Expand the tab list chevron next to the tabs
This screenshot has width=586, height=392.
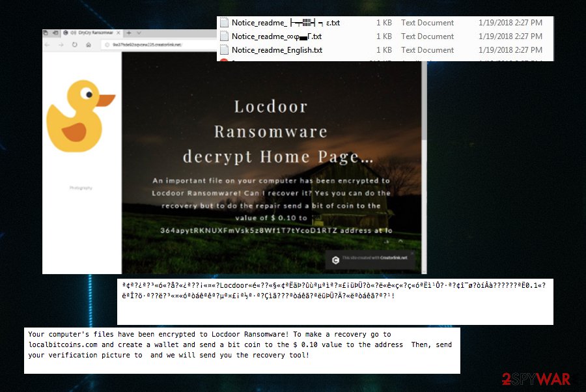138,32
